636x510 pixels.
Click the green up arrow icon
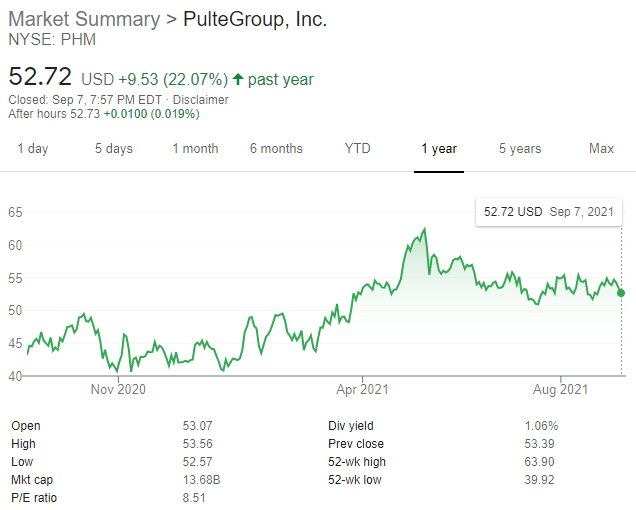click(238, 80)
